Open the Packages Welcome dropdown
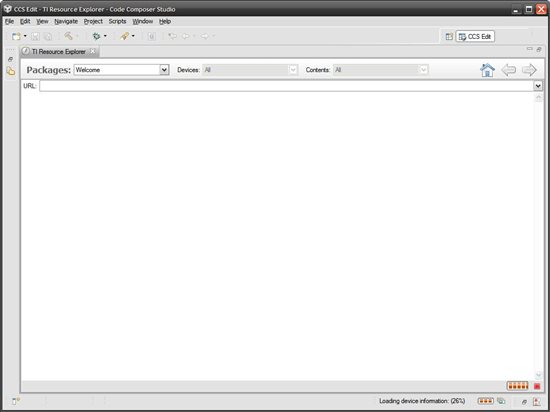The height and width of the screenshot is (412, 550). pyautogui.click(x=121, y=70)
